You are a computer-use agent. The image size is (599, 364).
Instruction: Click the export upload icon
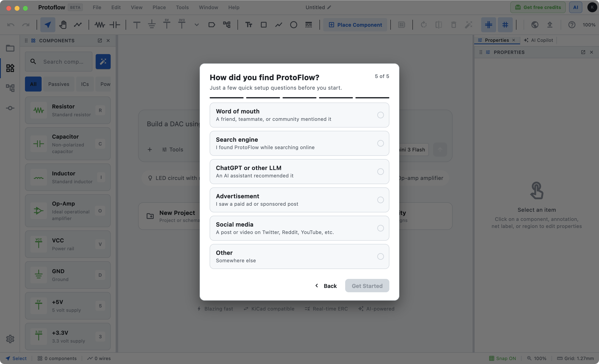pyautogui.click(x=550, y=25)
